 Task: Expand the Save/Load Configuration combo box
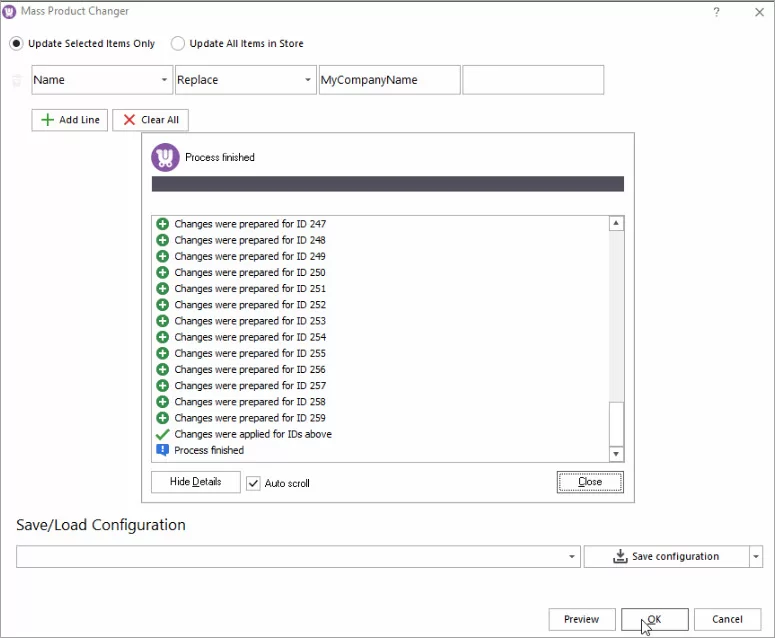(x=572, y=557)
